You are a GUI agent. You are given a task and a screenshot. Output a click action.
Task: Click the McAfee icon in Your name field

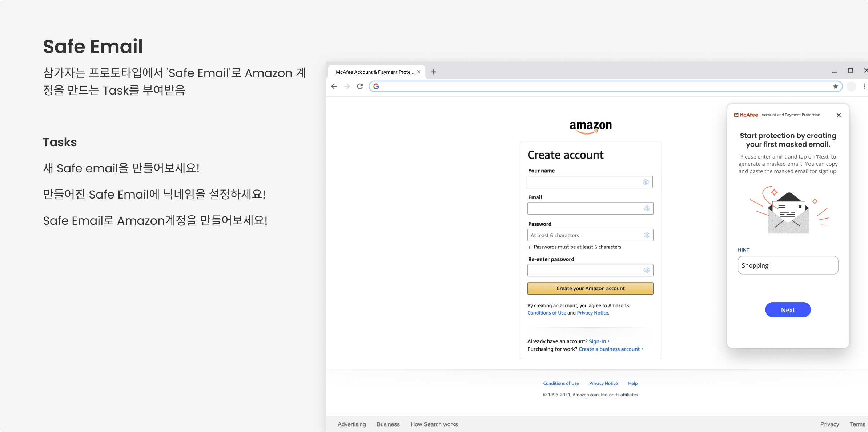[646, 182]
